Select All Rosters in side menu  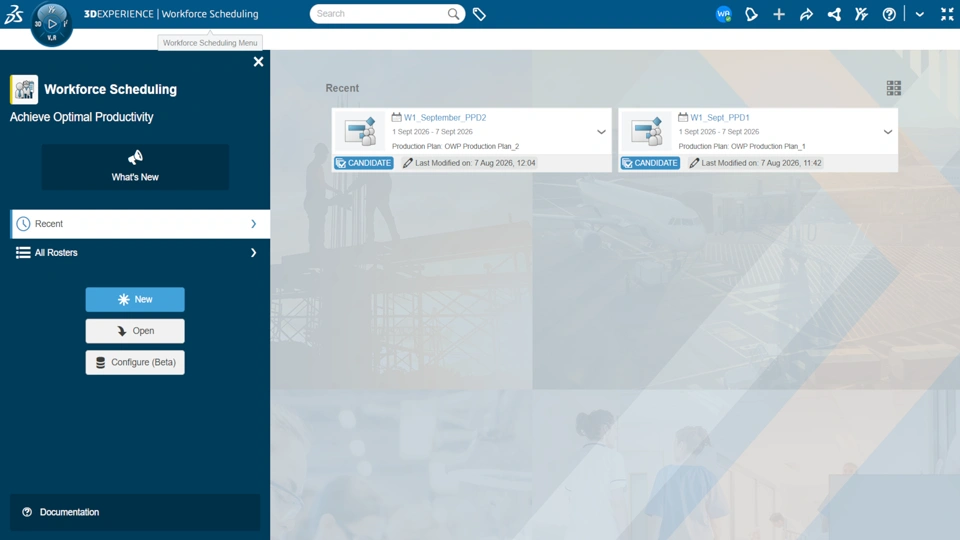(x=140, y=253)
